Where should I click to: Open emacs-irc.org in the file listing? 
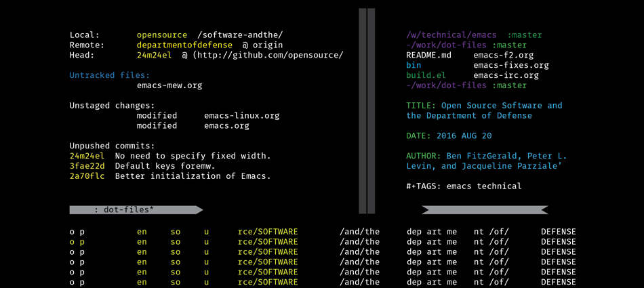(506, 76)
